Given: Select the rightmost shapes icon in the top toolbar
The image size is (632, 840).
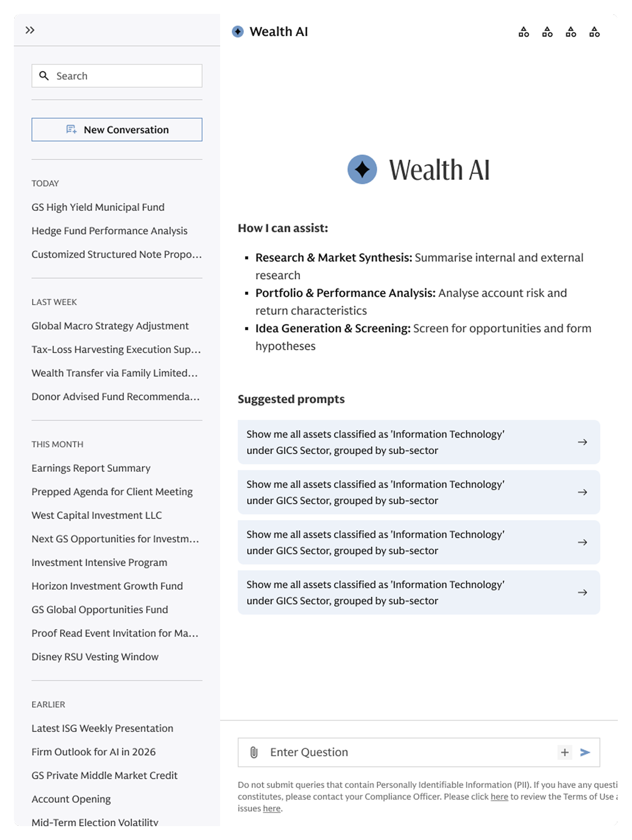Looking at the screenshot, I should coord(595,32).
